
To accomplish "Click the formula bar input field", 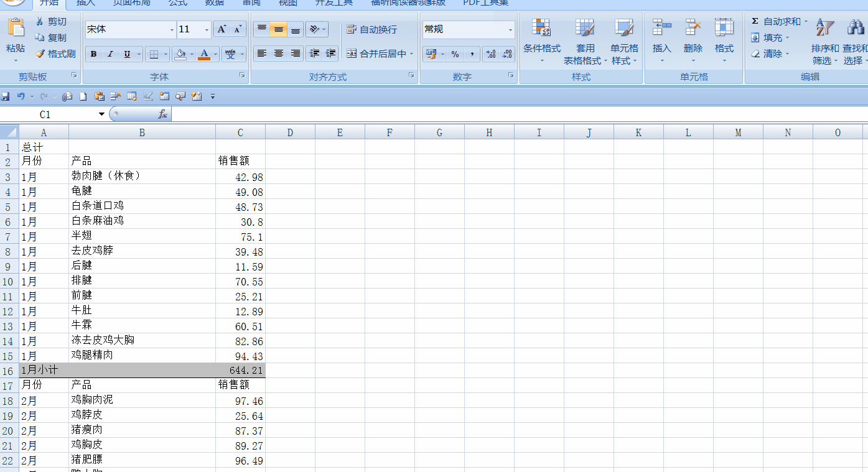I will click(x=520, y=114).
